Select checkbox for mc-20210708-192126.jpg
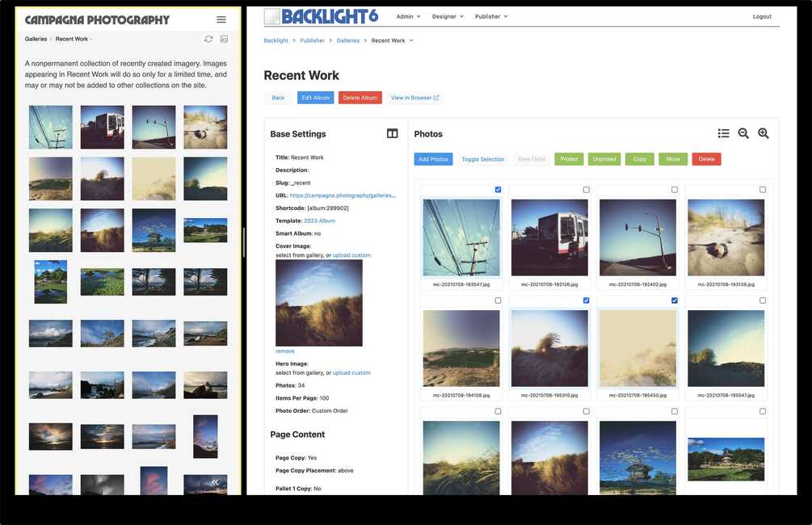Viewport: 812px width, 525px height. 586,190
